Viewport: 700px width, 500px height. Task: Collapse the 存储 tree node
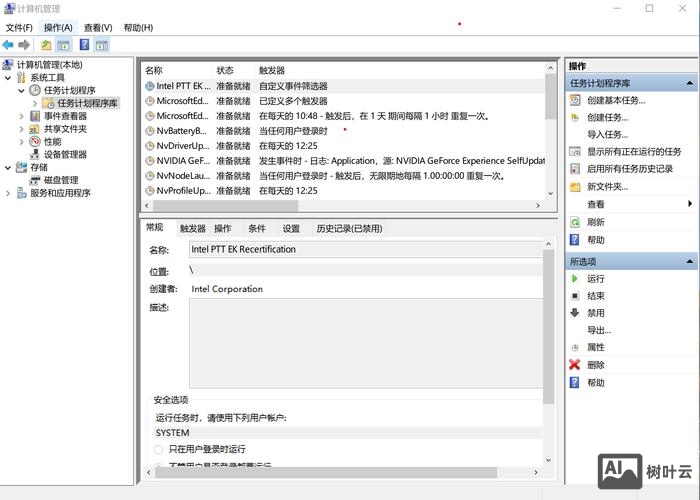tap(8, 167)
